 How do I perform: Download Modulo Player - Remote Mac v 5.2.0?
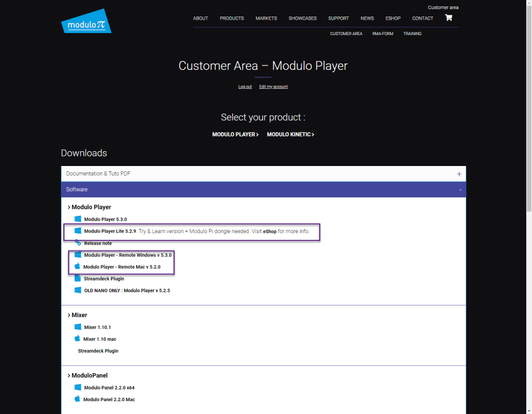122,267
